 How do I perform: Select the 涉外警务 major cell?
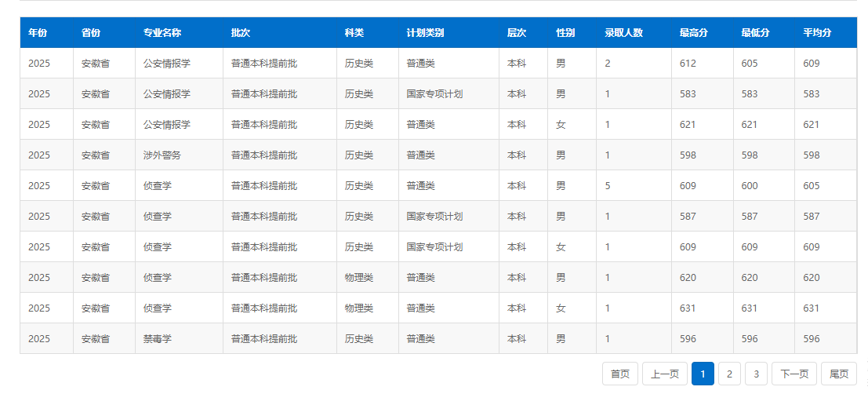pyautogui.click(x=162, y=155)
